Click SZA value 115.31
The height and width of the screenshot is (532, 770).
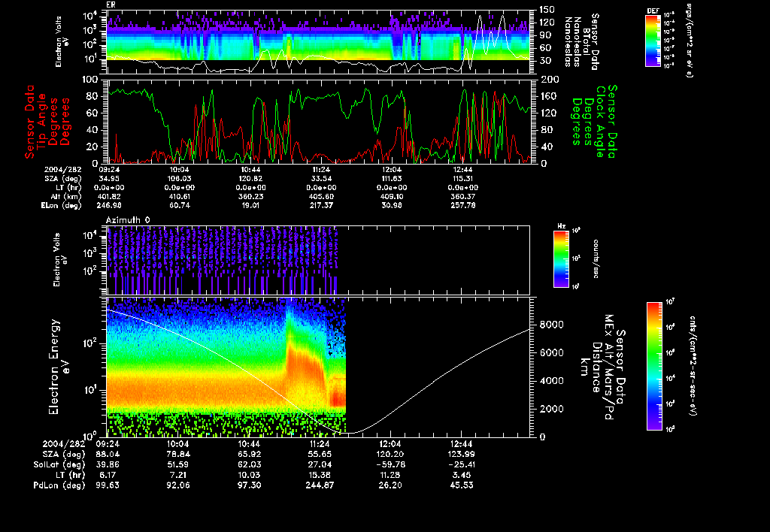click(462, 179)
